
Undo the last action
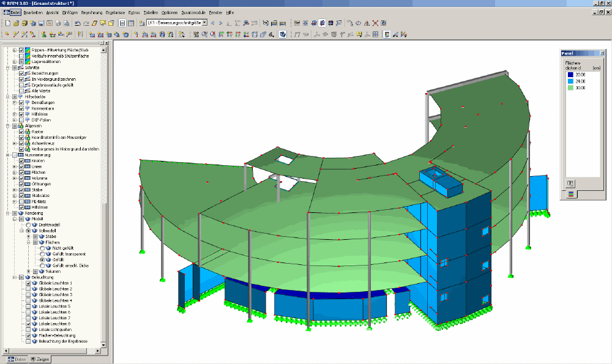click(78, 23)
